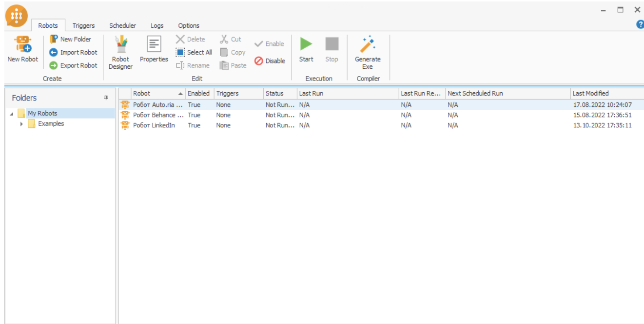Click the orange application menu logo
Screen dimensions: 644x324
point(17,16)
